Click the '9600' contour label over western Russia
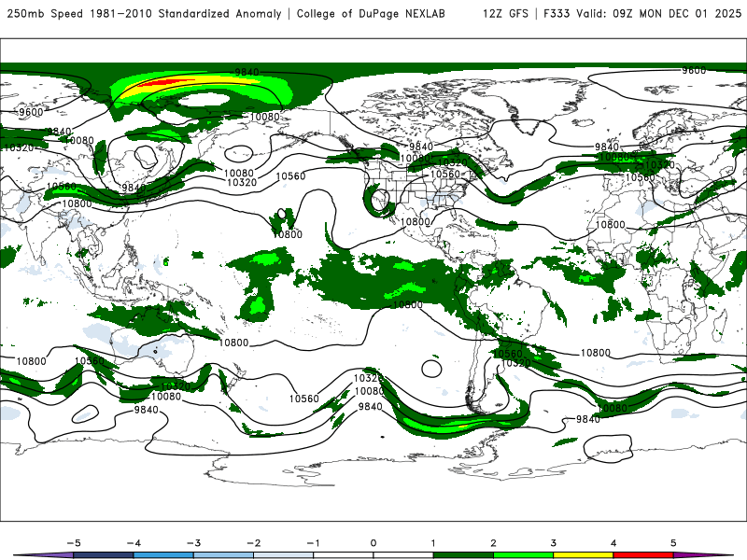This screenshot has width=747, height=560. (31, 112)
